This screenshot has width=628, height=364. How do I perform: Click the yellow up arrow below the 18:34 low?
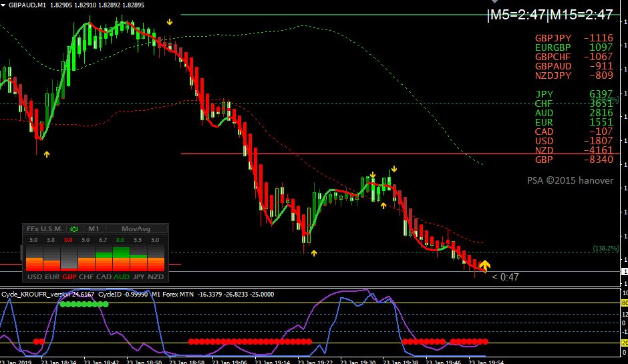(x=47, y=154)
